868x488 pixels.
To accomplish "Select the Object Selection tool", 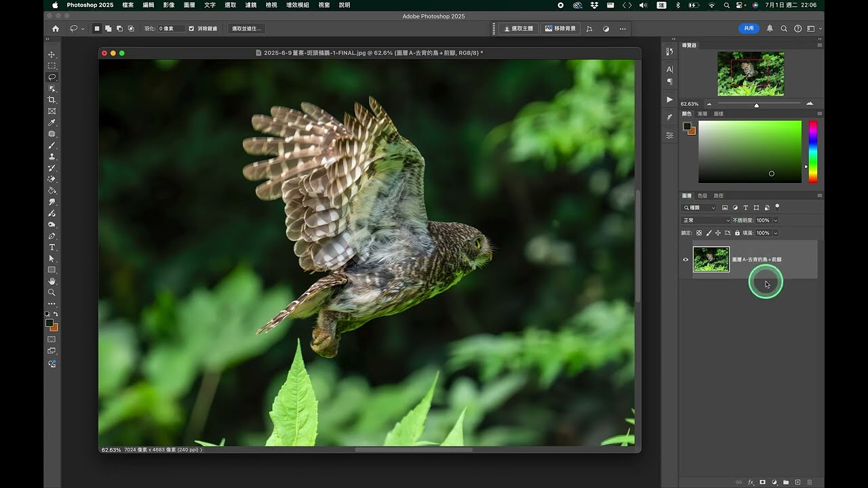I will pyautogui.click(x=52, y=89).
